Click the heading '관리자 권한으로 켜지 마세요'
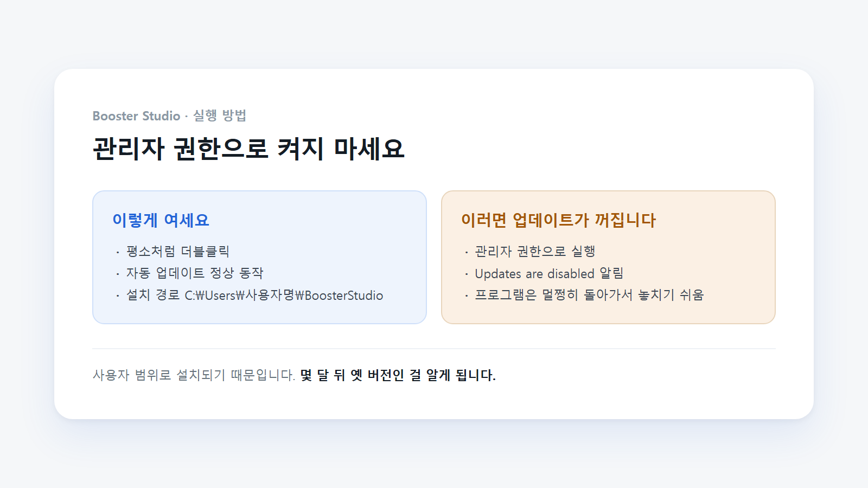Viewport: 868px width, 488px height. (248, 149)
